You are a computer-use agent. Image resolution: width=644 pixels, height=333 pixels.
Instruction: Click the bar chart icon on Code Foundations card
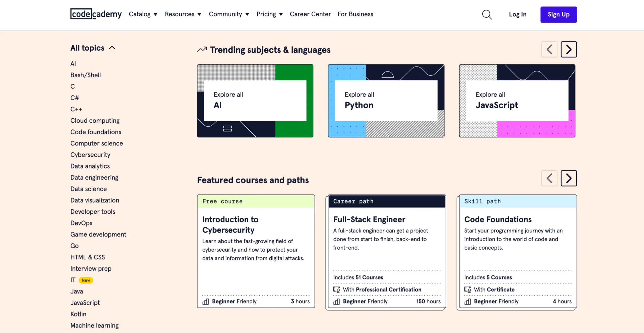click(x=468, y=302)
